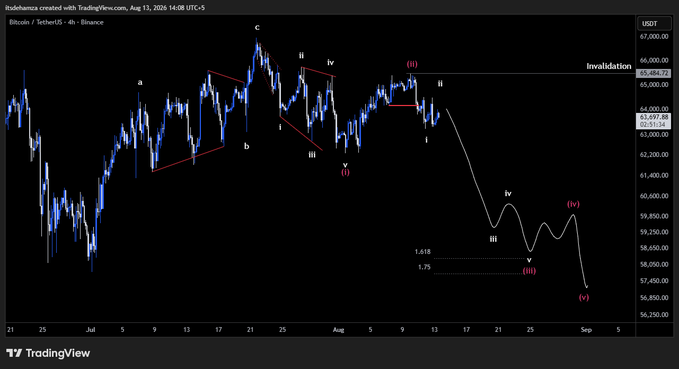The width and height of the screenshot is (679, 369).
Task: Select the Invalidation label text
Action: click(x=608, y=66)
